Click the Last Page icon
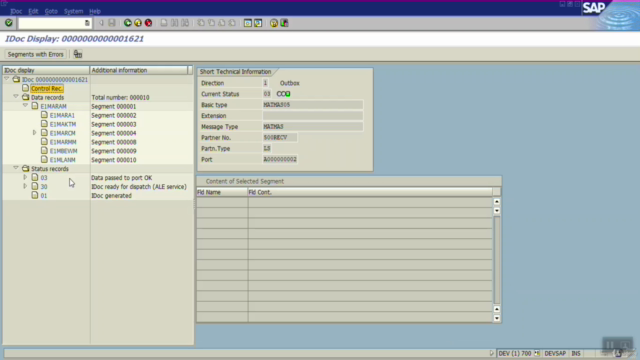 232,23
